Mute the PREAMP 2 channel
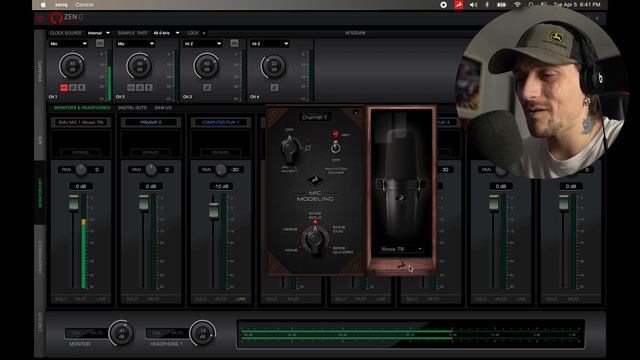The image size is (640, 360). 153,299
